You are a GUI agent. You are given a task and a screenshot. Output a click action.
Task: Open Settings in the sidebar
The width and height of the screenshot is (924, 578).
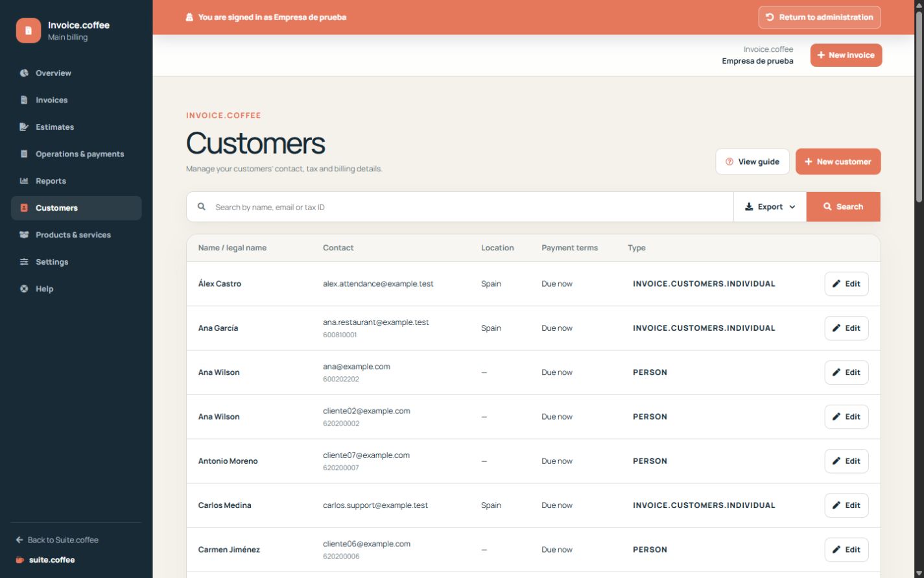pyautogui.click(x=77, y=262)
